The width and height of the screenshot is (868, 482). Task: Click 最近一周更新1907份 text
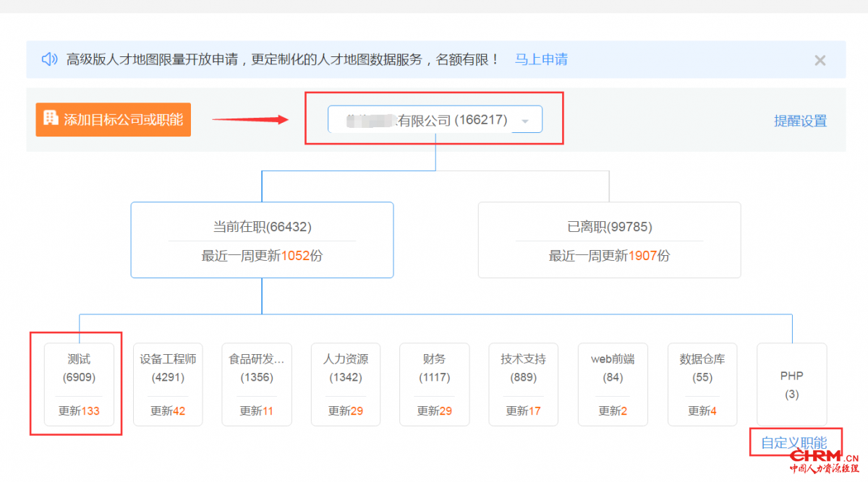pyautogui.click(x=609, y=255)
